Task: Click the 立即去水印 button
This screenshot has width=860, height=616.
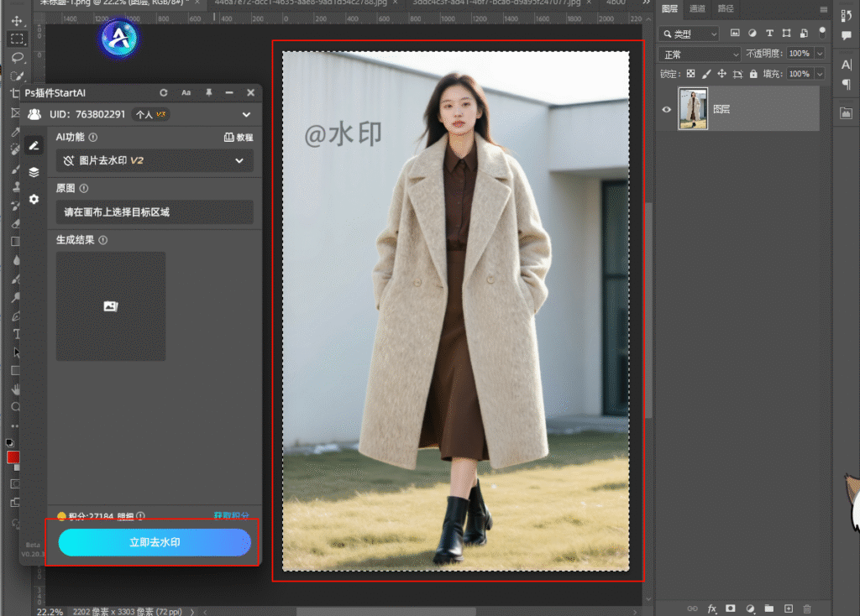Action: point(155,542)
